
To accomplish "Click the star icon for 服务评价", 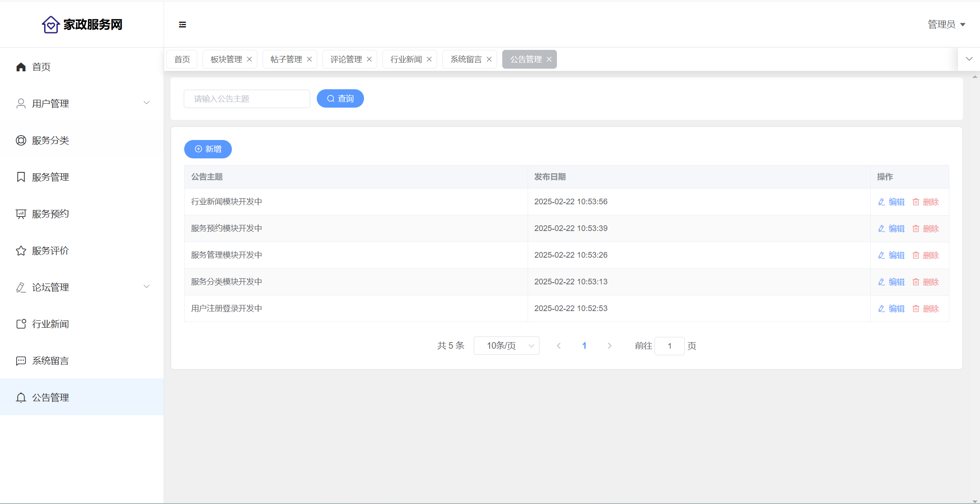I will tap(21, 251).
